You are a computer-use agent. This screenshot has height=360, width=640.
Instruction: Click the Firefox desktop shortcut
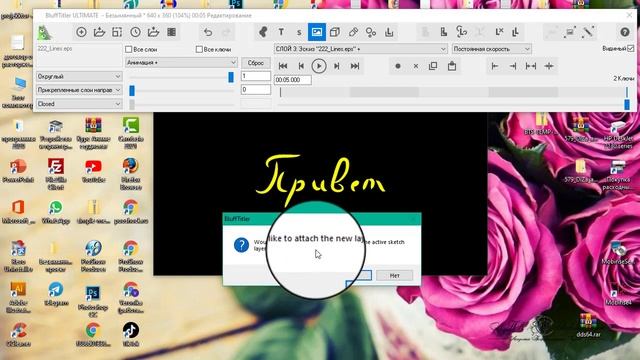pos(131,173)
